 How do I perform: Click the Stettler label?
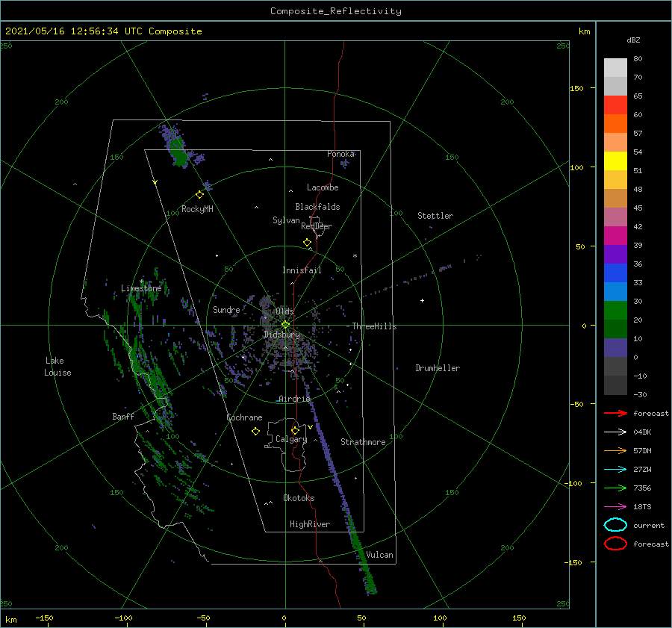point(435,216)
